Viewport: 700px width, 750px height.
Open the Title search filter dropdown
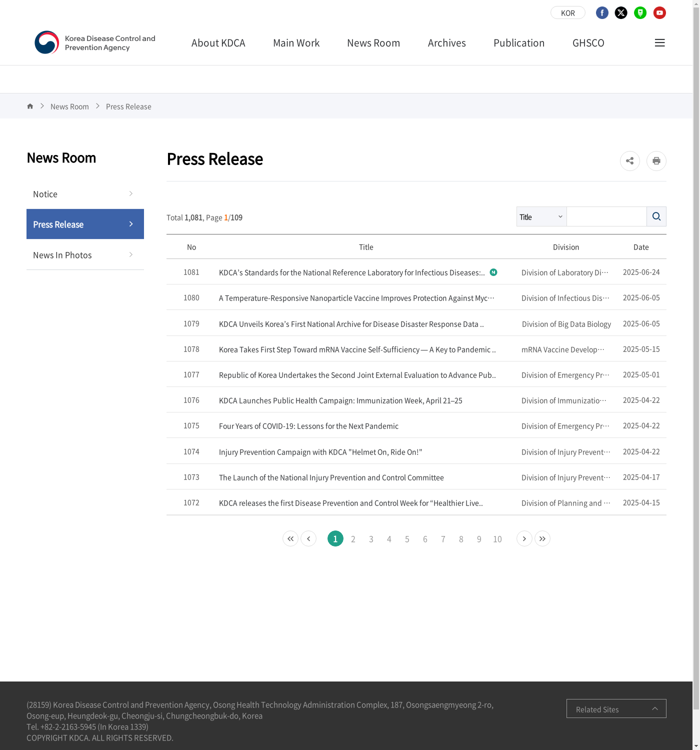click(x=541, y=216)
